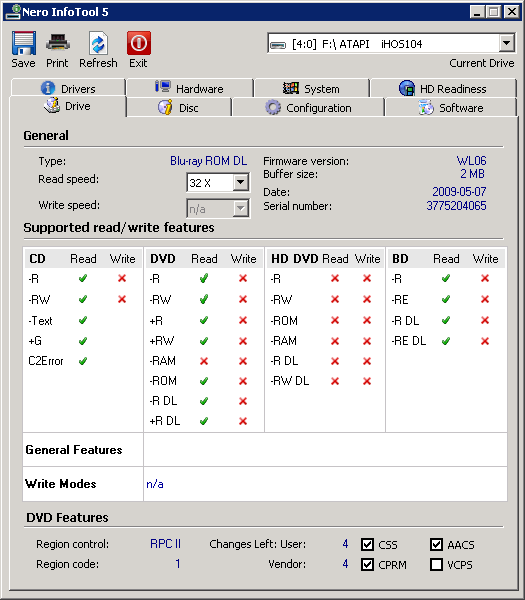Open the Current Drive dropdown arrow
Viewport: 525px width, 600px height.
pos(507,43)
